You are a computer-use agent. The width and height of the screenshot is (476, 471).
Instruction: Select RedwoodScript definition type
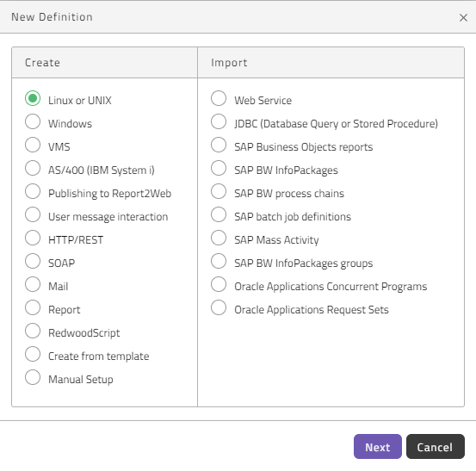(x=33, y=331)
